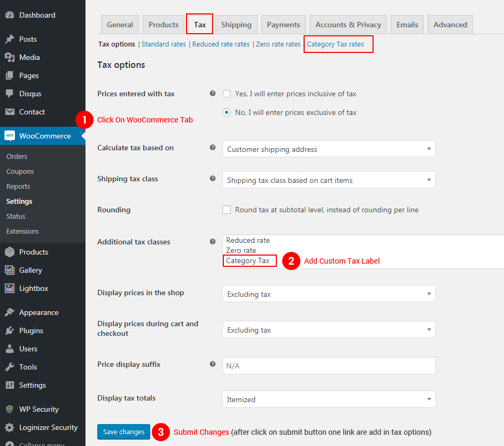Image resolution: width=504 pixels, height=446 pixels.
Task: Switch to the General settings tab
Action: (x=120, y=25)
